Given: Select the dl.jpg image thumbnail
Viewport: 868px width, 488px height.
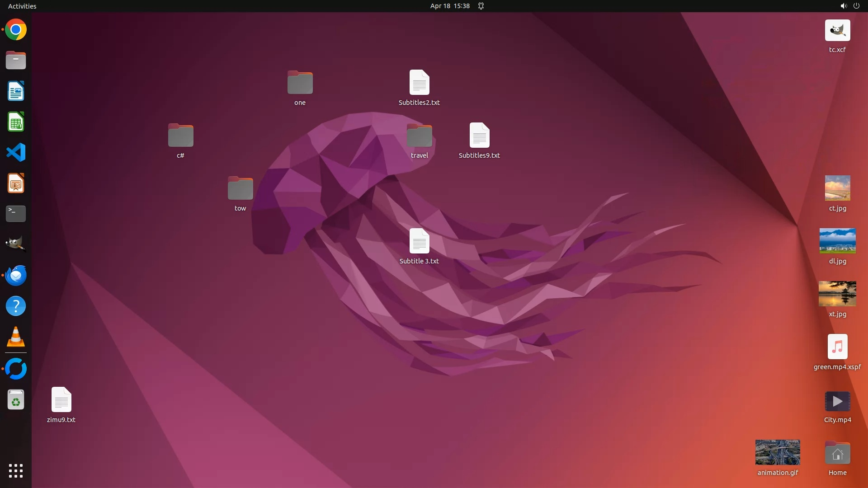Looking at the screenshot, I should tap(837, 241).
